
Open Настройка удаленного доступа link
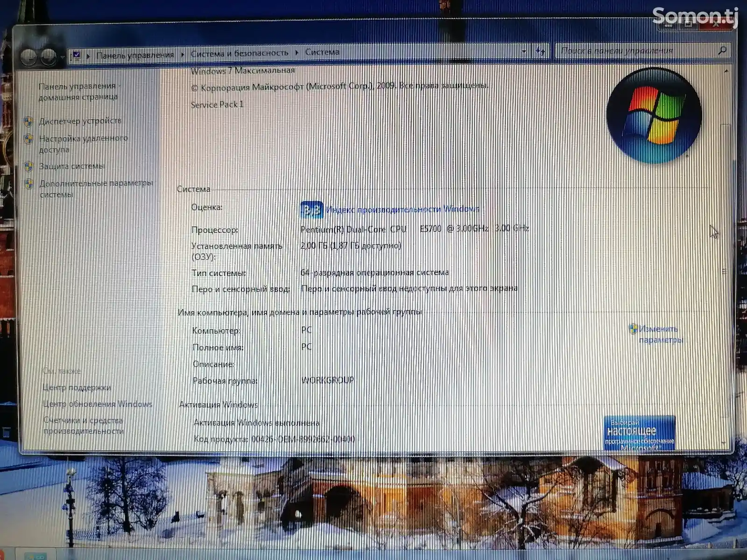click(x=83, y=144)
